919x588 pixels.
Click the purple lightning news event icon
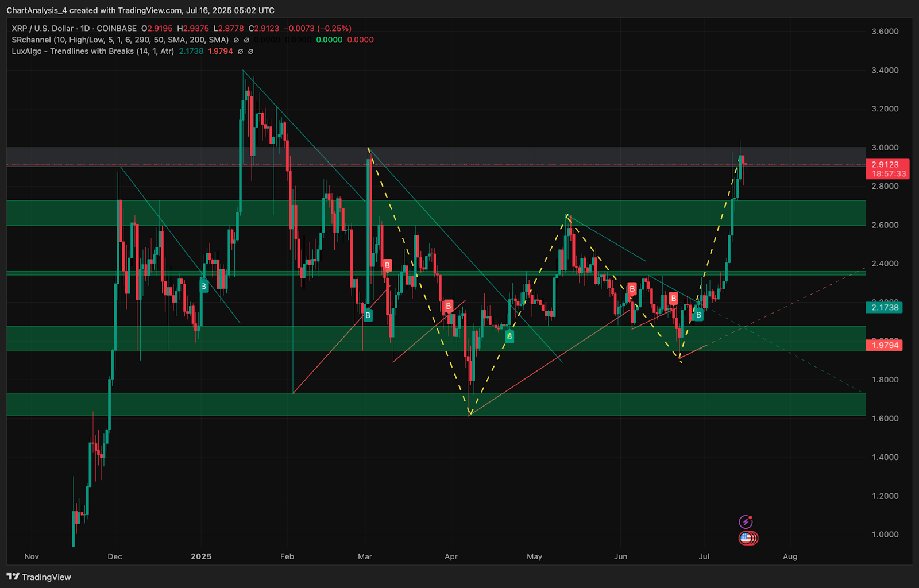coord(746,522)
